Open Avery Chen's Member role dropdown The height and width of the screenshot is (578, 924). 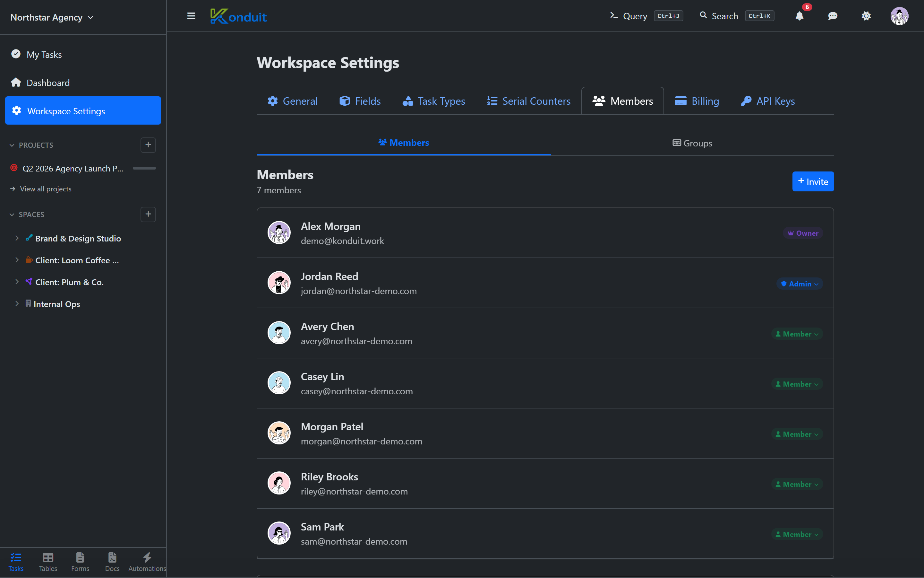[x=797, y=334]
